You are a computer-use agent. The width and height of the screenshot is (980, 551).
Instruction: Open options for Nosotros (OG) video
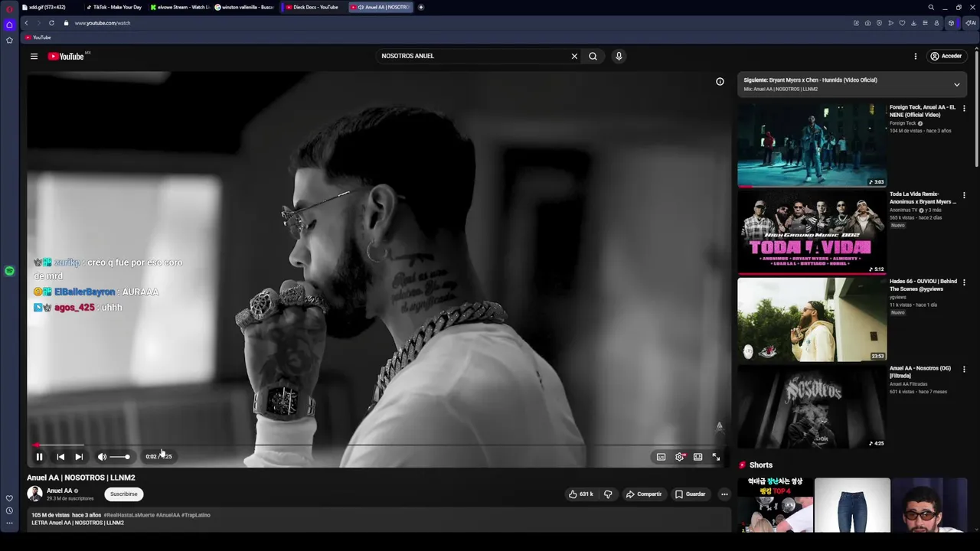[x=964, y=370]
